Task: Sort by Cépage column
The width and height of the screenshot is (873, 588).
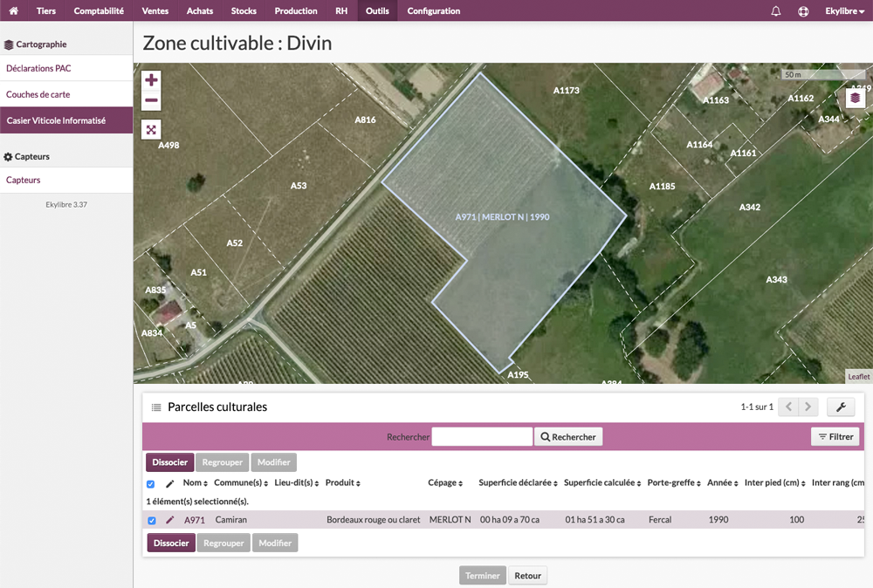Action: click(445, 482)
